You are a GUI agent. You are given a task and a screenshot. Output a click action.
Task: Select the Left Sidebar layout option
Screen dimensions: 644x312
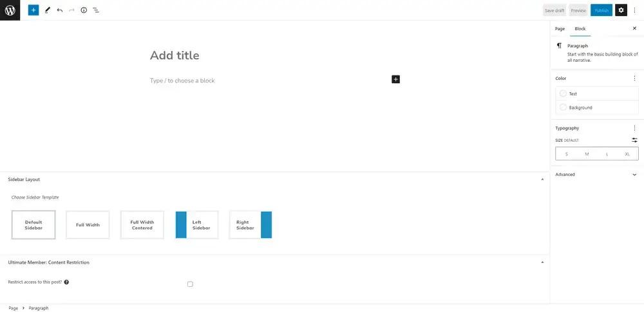197,225
